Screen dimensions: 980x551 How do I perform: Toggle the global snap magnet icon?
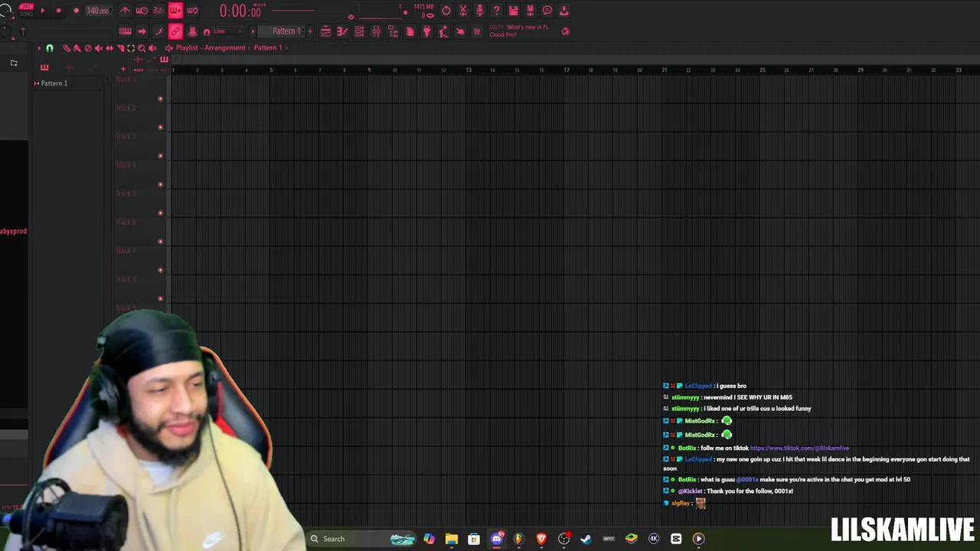(x=207, y=31)
